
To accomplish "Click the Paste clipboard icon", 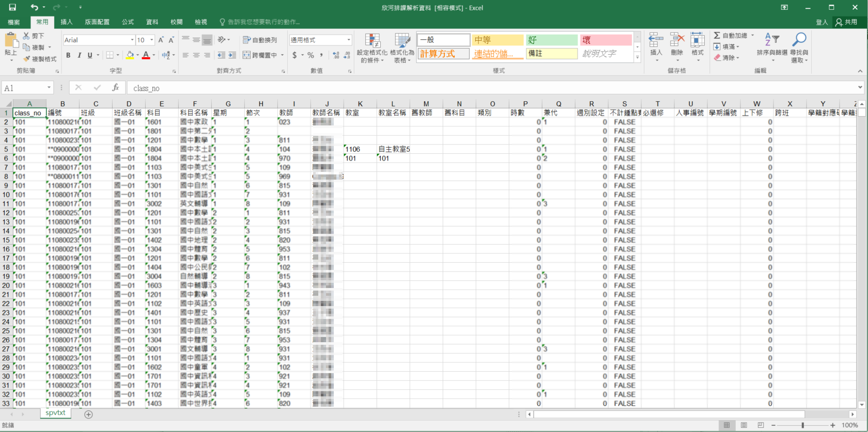I will pos(10,41).
